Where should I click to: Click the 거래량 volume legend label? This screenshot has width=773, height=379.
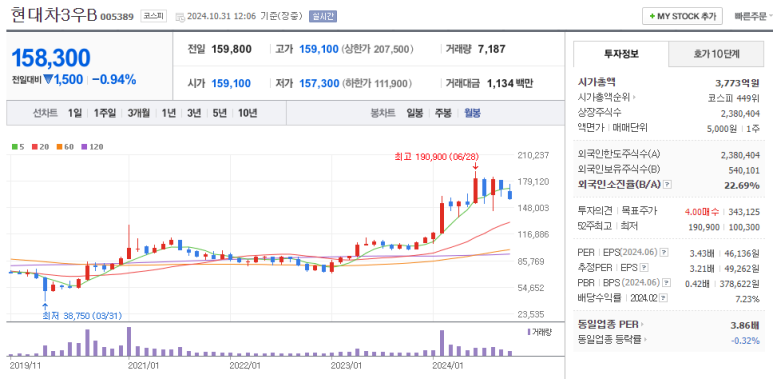(541, 332)
